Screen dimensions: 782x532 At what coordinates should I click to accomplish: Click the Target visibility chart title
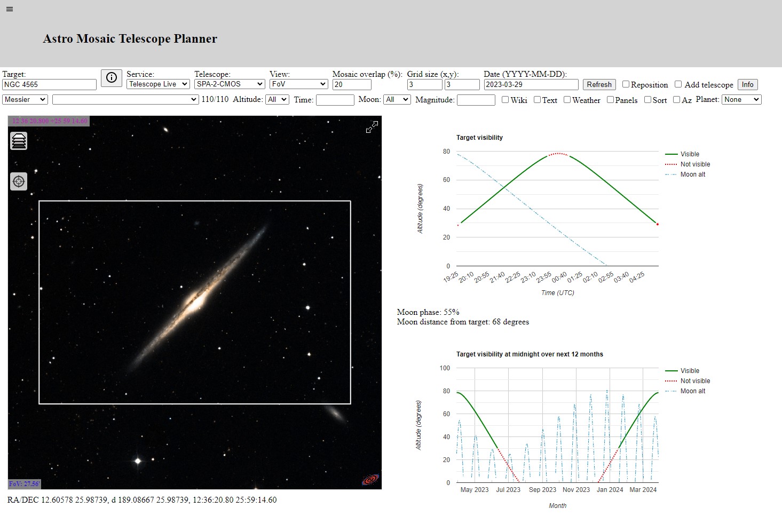pyautogui.click(x=479, y=138)
